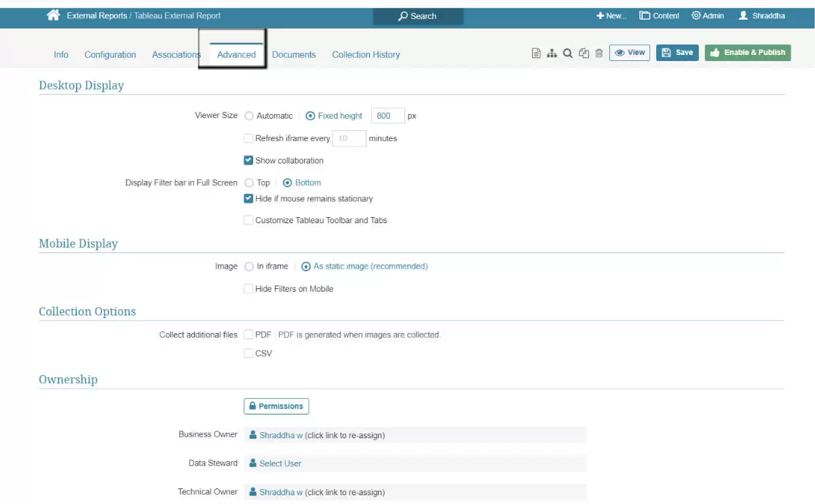Re-assign Business Owner Shraddha w link
This screenshot has width=815, height=504.
pyautogui.click(x=281, y=435)
